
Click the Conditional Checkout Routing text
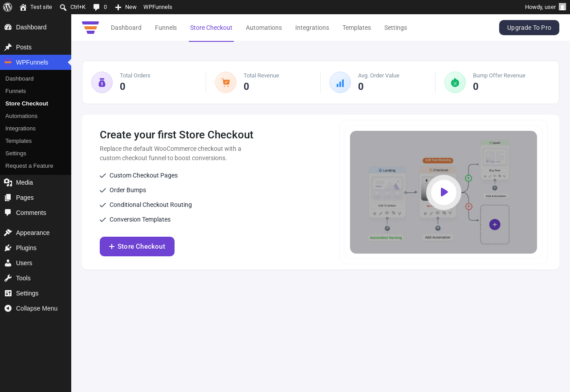151,205
